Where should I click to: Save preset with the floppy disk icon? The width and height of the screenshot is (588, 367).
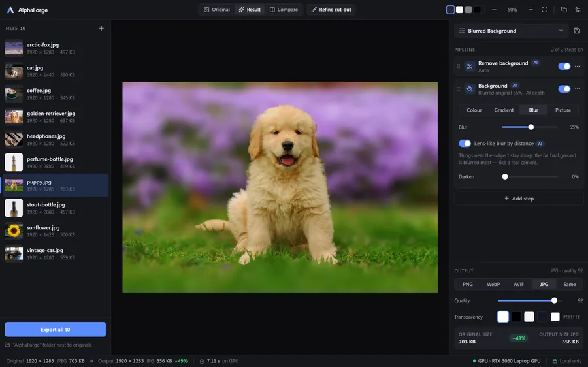click(577, 31)
